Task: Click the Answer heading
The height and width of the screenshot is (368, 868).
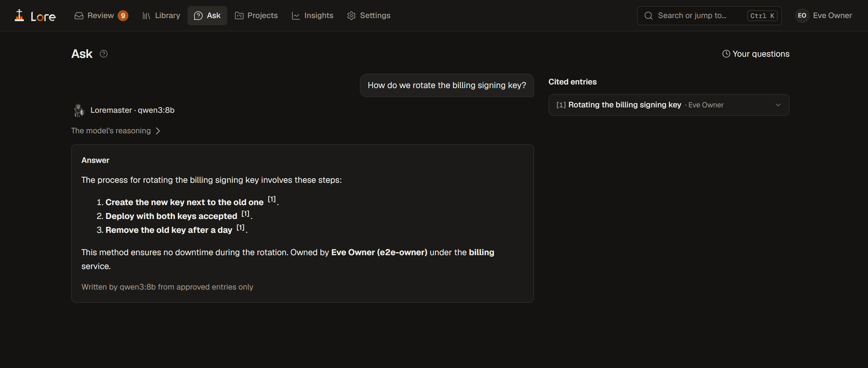Action: (95, 160)
